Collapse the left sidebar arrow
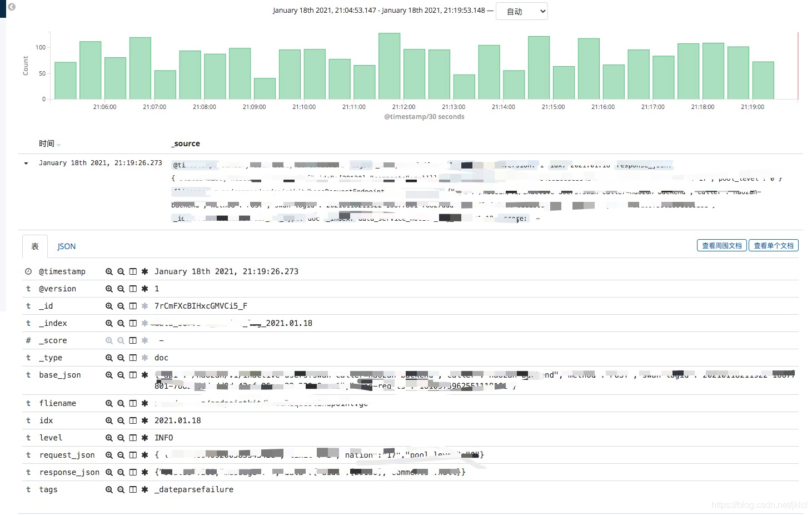The width and height of the screenshot is (812, 515). [x=11, y=7]
